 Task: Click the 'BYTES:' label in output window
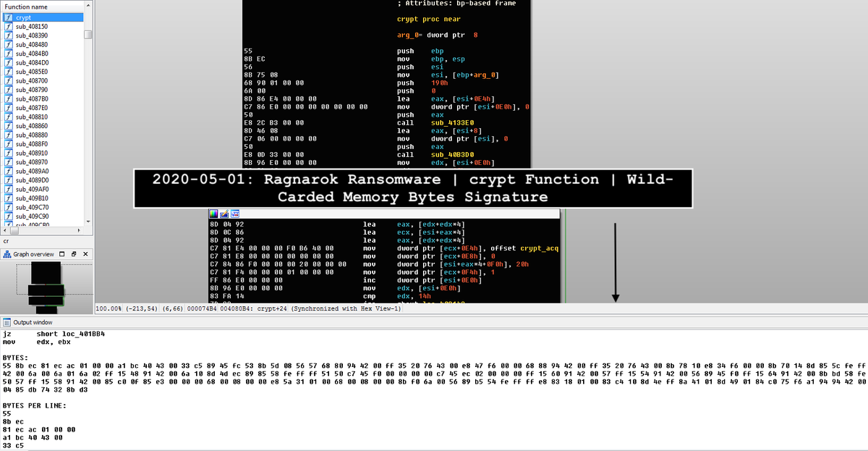[16, 358]
